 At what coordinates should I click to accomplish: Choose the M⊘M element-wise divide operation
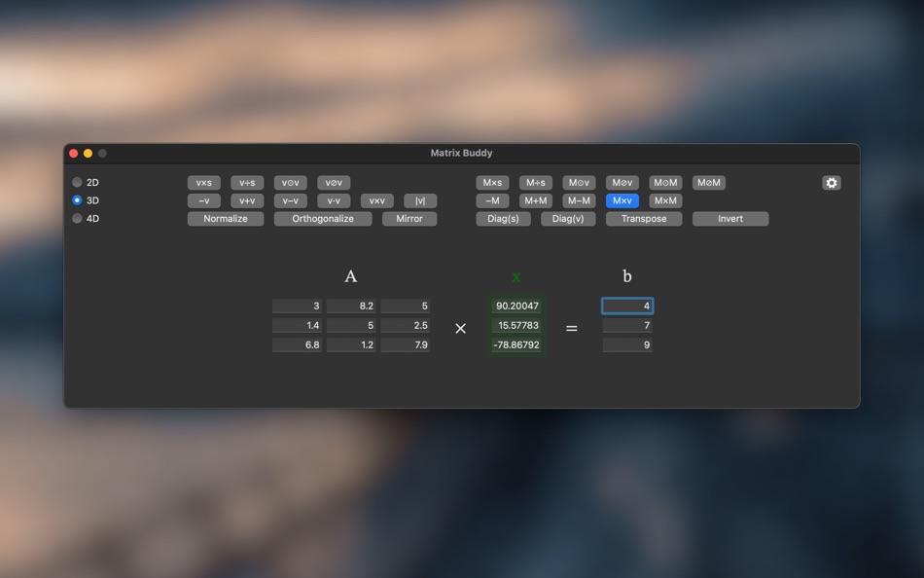click(x=709, y=183)
